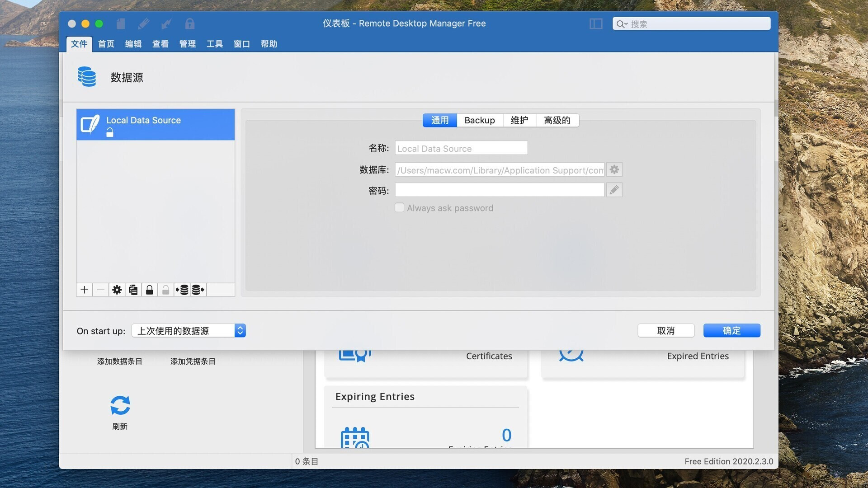Click the export data source icon
The width and height of the screenshot is (868, 488).
198,289
